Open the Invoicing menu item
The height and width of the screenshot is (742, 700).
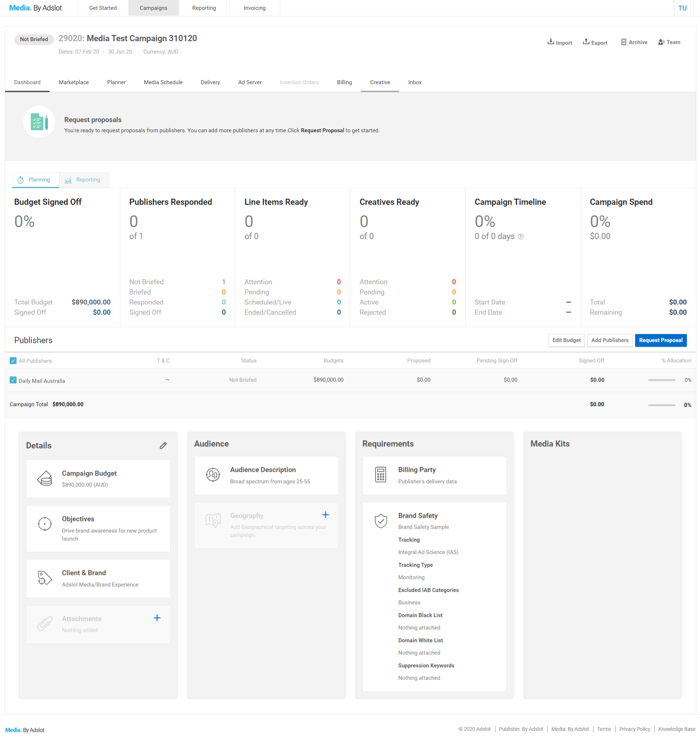click(254, 8)
